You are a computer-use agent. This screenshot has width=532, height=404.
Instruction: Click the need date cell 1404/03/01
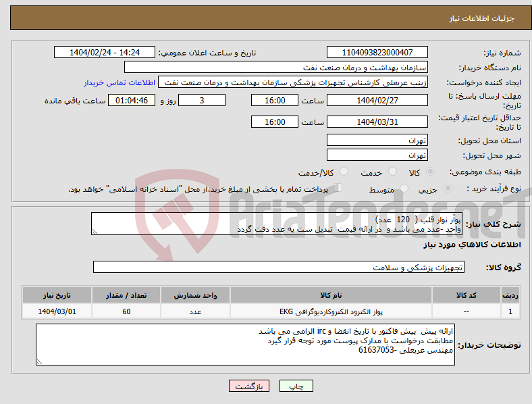pyautogui.click(x=57, y=311)
